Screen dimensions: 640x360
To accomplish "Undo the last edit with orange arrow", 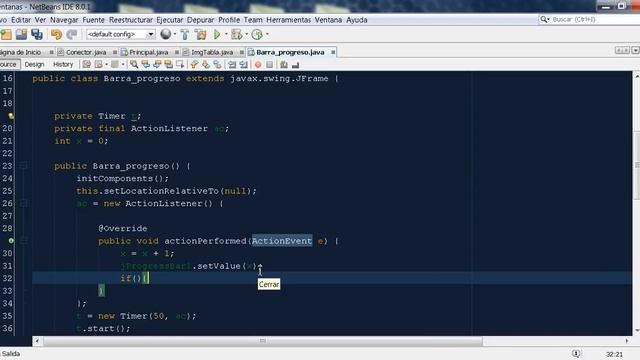I will click(56, 35).
